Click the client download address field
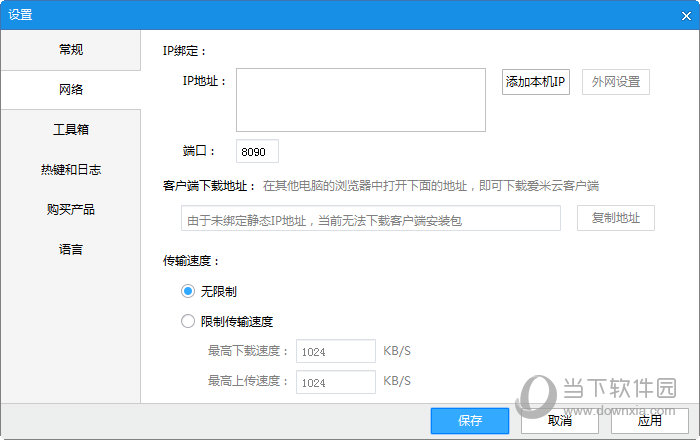The image size is (700, 440). 371,218
